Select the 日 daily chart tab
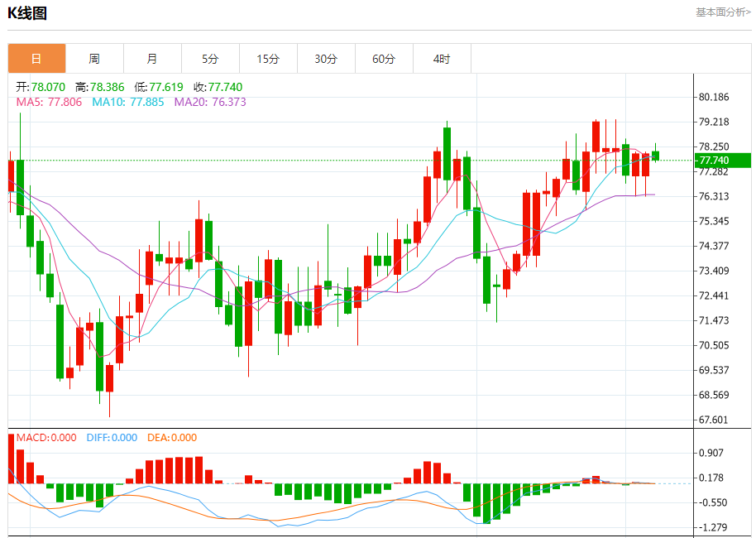Screen dimensions: 756x538 coord(36,59)
